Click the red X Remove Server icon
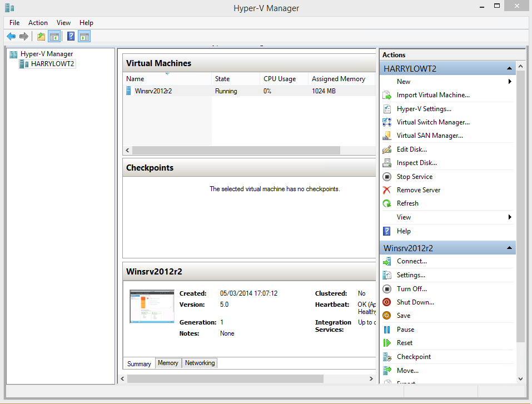The width and height of the screenshot is (532, 404). coord(387,190)
